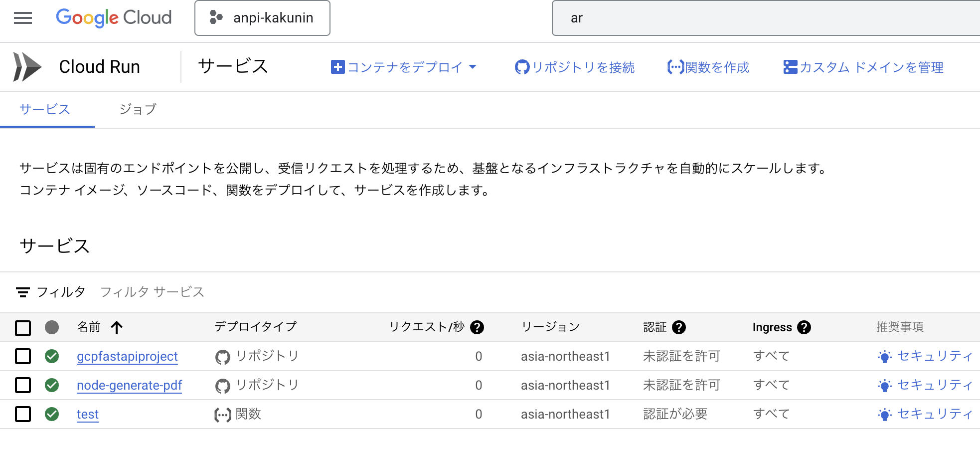Click the plus icon on コンテナをデプロイ
980x452 pixels.
coord(337,67)
